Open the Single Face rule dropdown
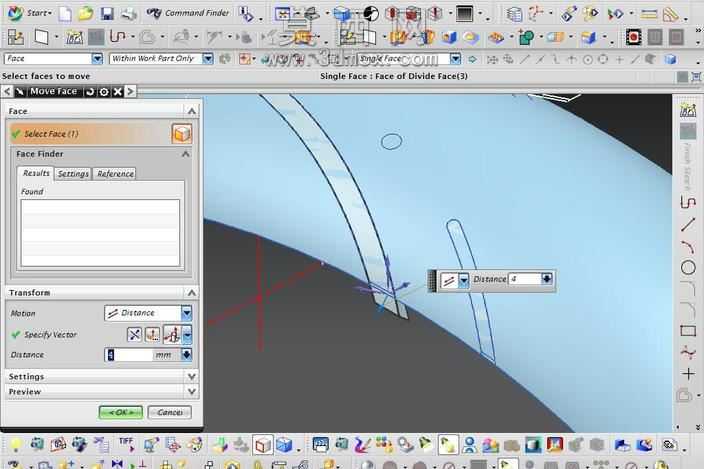Image resolution: width=704 pixels, height=469 pixels. coord(455,58)
